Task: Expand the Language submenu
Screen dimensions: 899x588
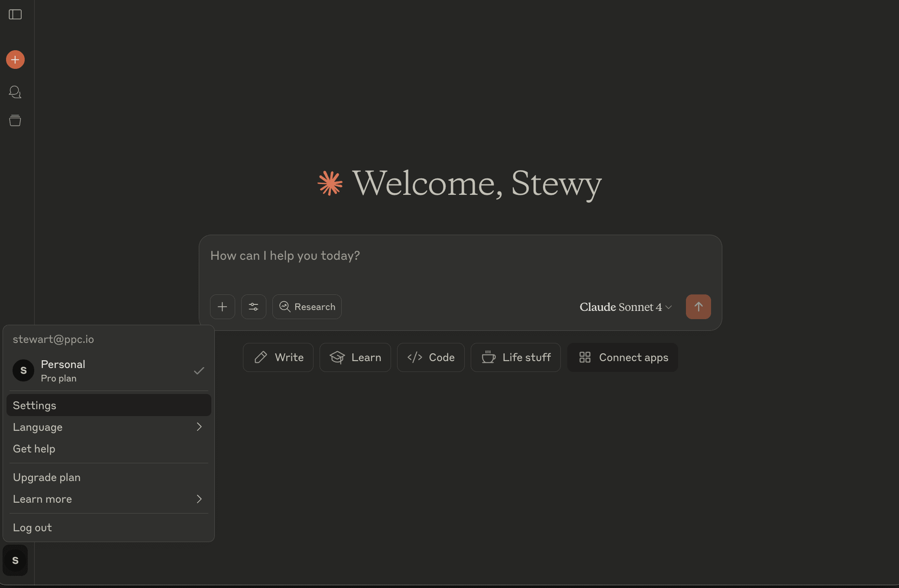Action: tap(109, 427)
